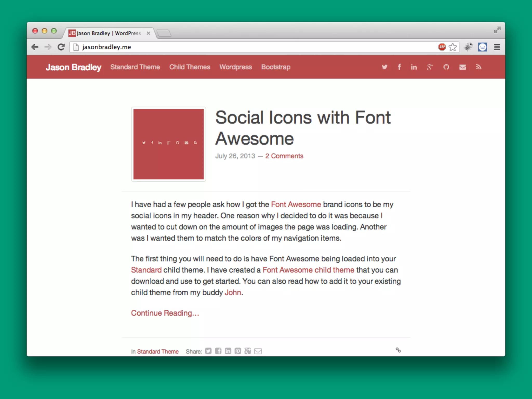Select the Bootstrap navigation item
The width and height of the screenshot is (532, 399).
(x=276, y=67)
